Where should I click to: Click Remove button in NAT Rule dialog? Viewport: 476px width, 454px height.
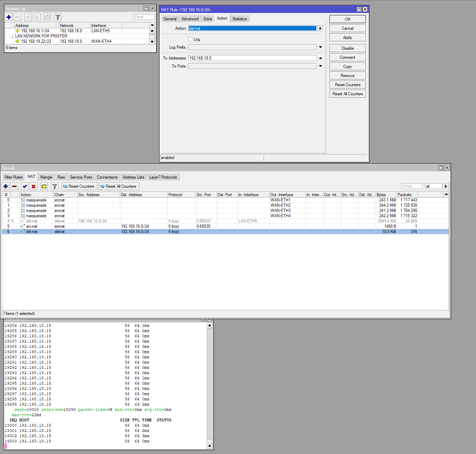(348, 76)
